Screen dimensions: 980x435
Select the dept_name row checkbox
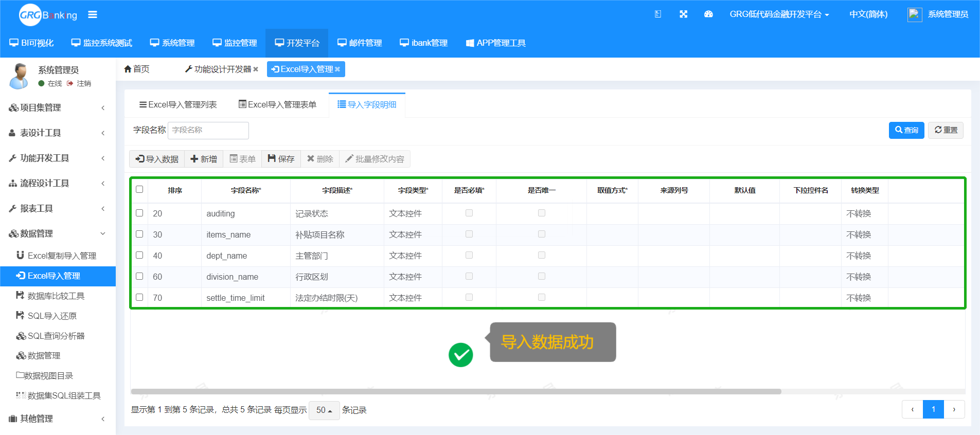click(x=139, y=255)
